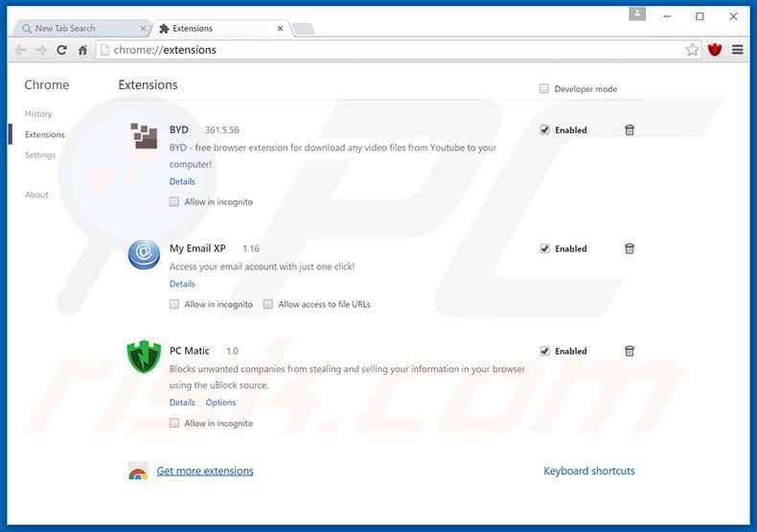Screen dimensions: 757x532
Task: Open Details link for My Email XP
Action: tap(182, 284)
